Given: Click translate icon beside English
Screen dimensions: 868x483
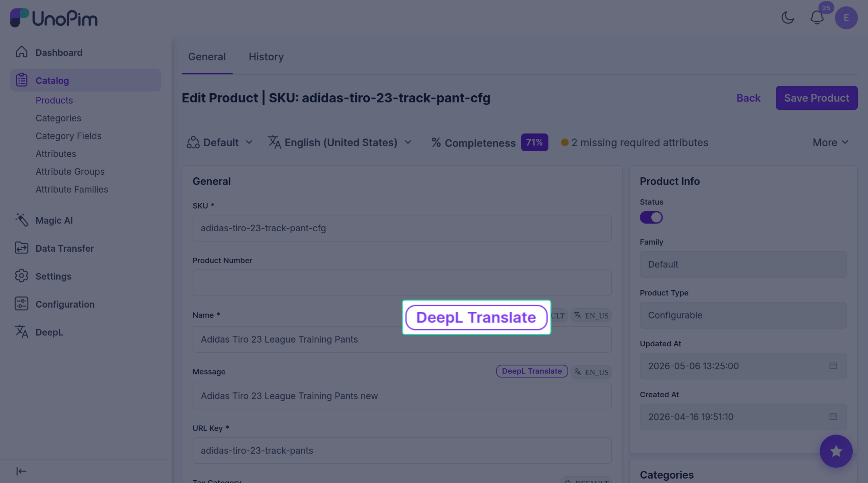Looking at the screenshot, I should tap(274, 142).
